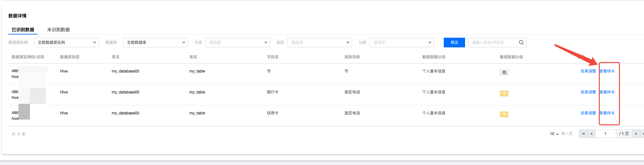Open the 分类 filter dropdown

[238, 43]
